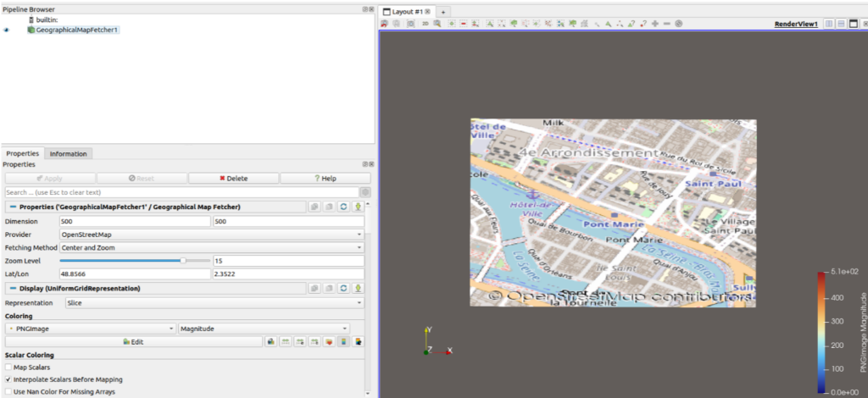The image size is (868, 398).
Task: Click the Zoom Level slider handle
Action: [x=184, y=261]
